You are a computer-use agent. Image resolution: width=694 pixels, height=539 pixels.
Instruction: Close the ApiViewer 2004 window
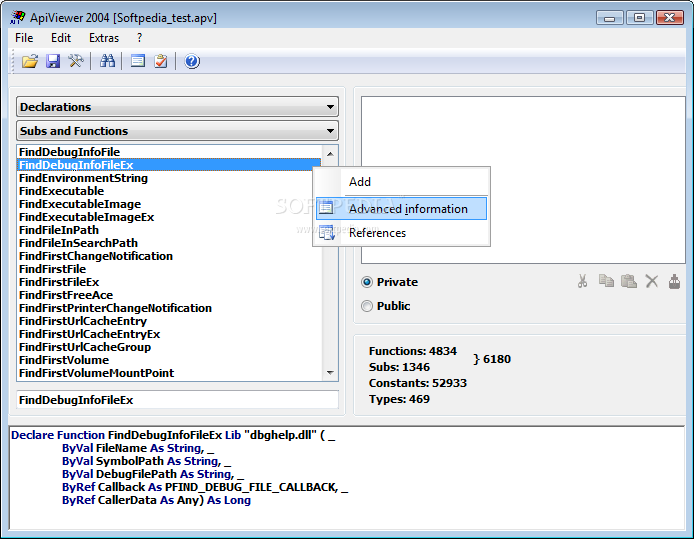[670, 18]
